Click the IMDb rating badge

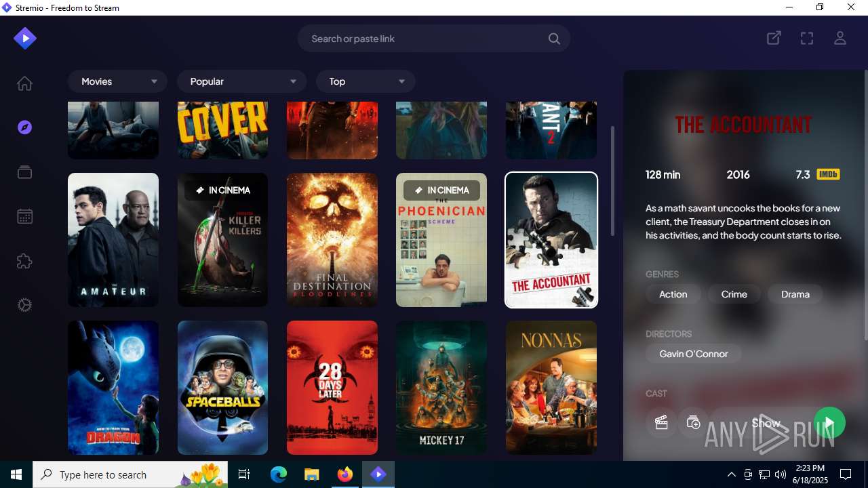click(828, 174)
